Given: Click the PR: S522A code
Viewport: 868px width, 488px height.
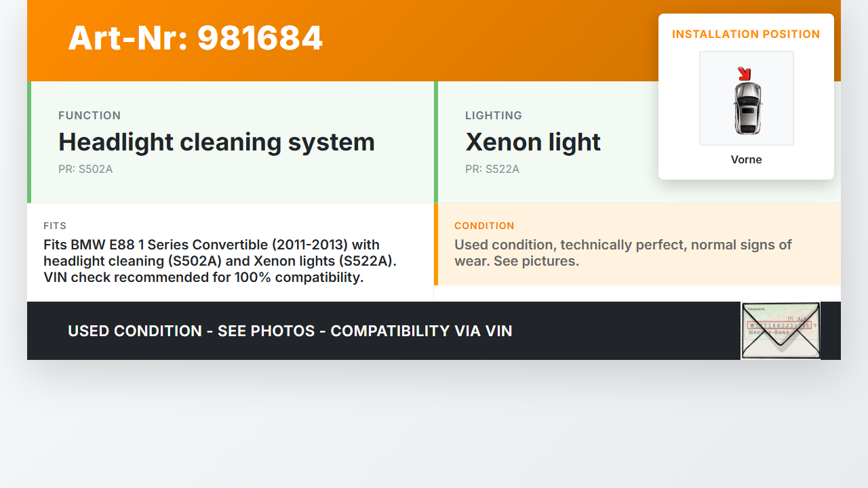Looking at the screenshot, I should (492, 169).
